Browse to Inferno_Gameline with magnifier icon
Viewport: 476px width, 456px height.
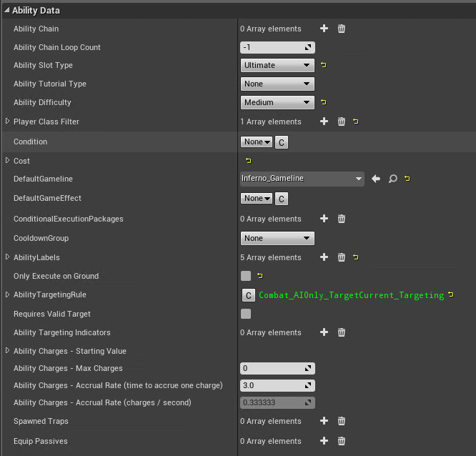coord(392,179)
